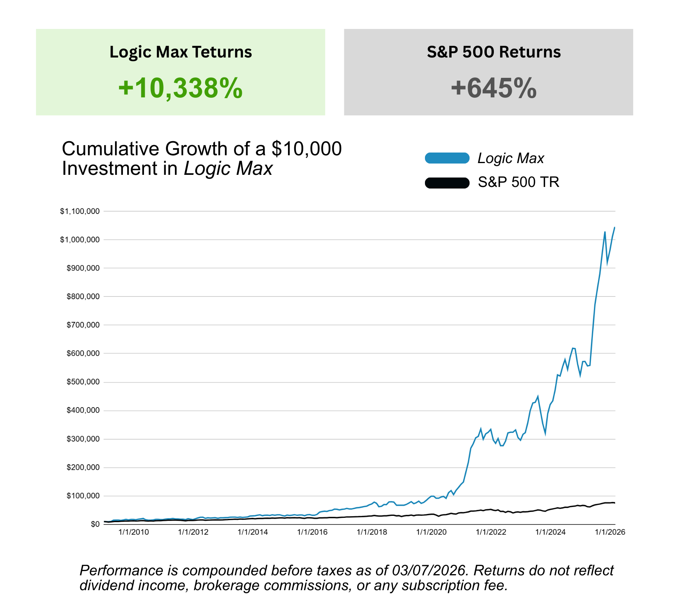Click the $700,000 y-axis label
The height and width of the screenshot is (616, 675).
point(83,325)
